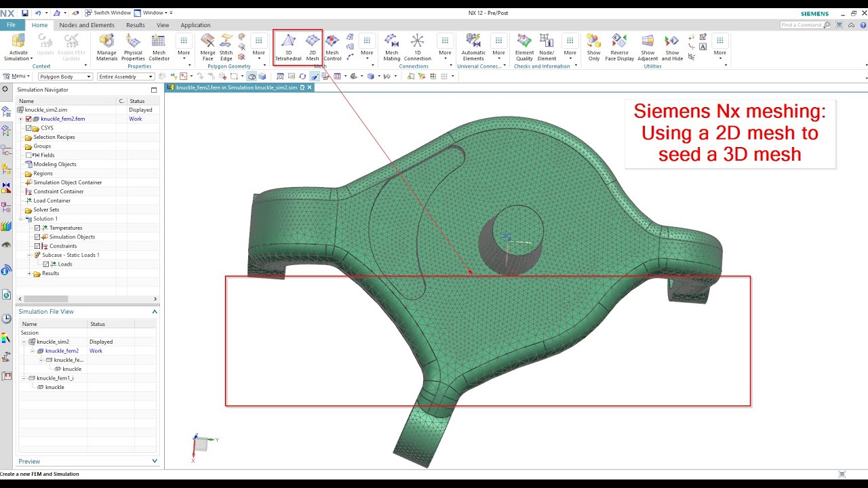Click the 3D Tetrahedral mesh tool
The width and height of the screenshot is (868, 488).
click(288, 47)
